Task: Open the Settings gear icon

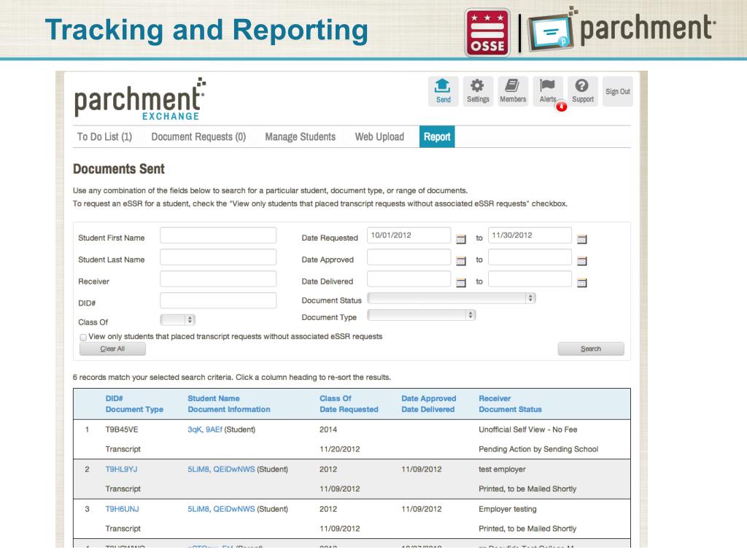Action: (478, 91)
